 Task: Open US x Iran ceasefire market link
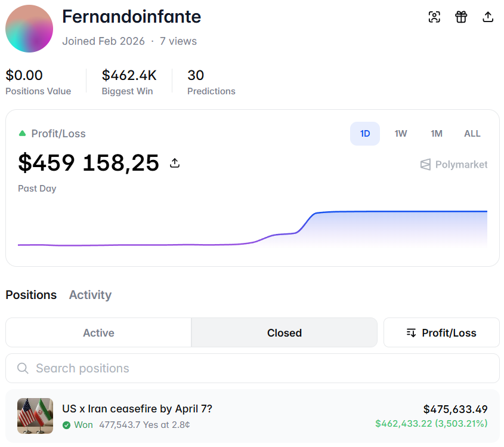point(137,409)
